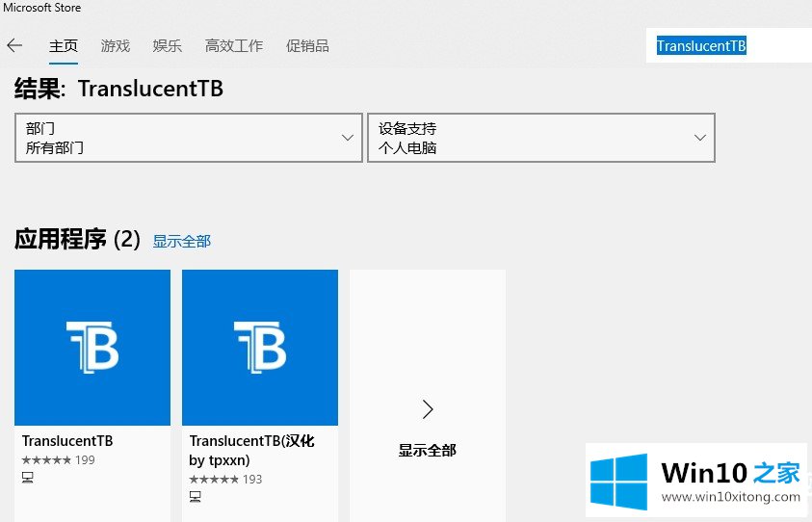Click the TranslucentTB app title text
812x522 pixels.
point(67,441)
